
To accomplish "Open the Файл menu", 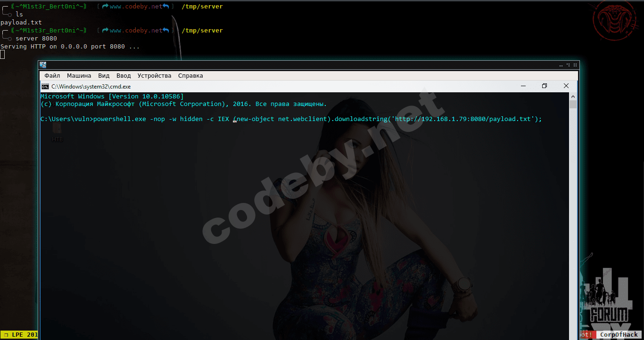I will pos(52,76).
